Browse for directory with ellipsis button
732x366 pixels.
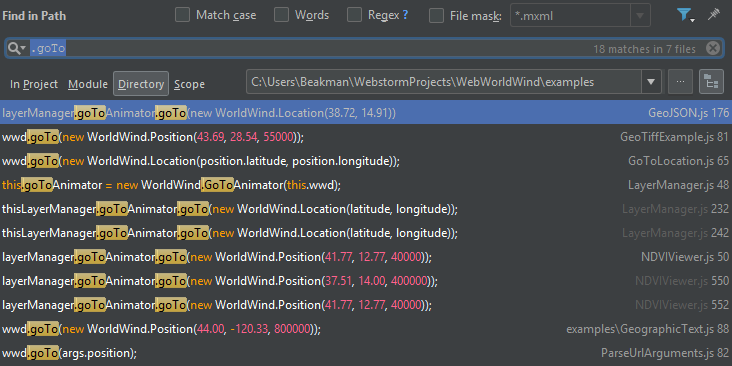[680, 82]
